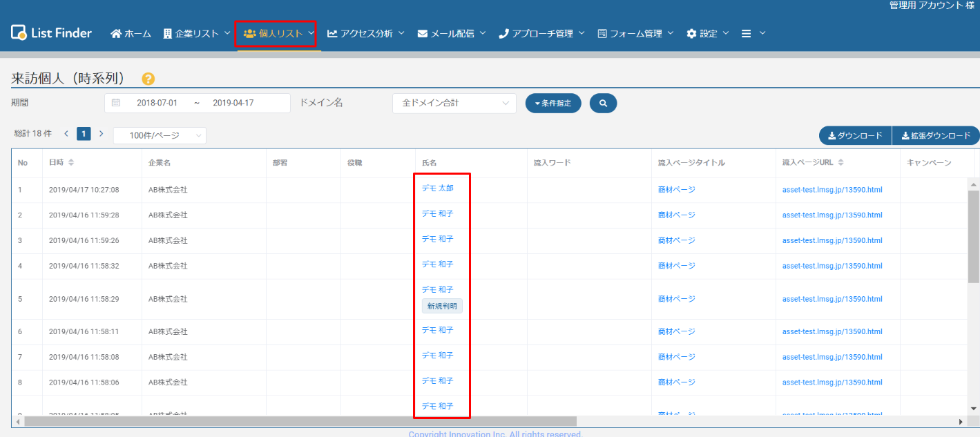980x437 pixels.
Task: Click the magnifying glass search button
Action: (x=603, y=103)
